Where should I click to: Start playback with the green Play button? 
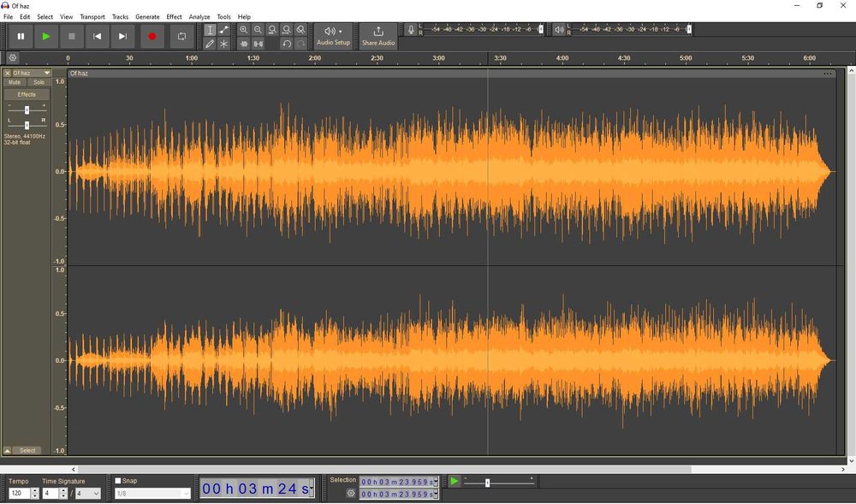click(46, 37)
